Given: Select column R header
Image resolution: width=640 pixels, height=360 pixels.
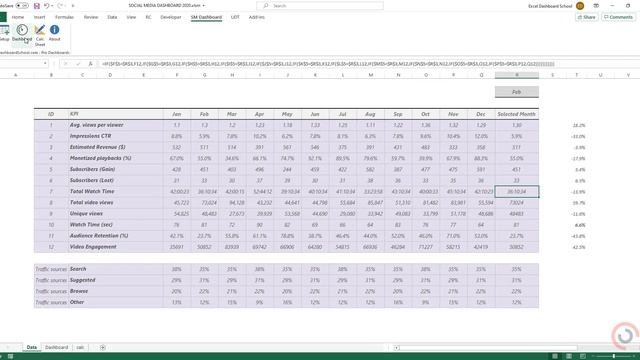Looking at the screenshot, I should point(517,75).
